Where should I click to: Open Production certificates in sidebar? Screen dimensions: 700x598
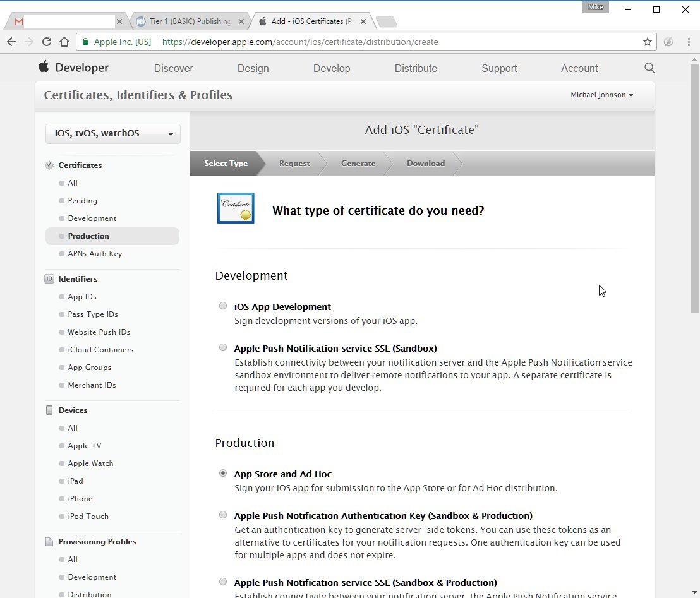tap(112, 236)
